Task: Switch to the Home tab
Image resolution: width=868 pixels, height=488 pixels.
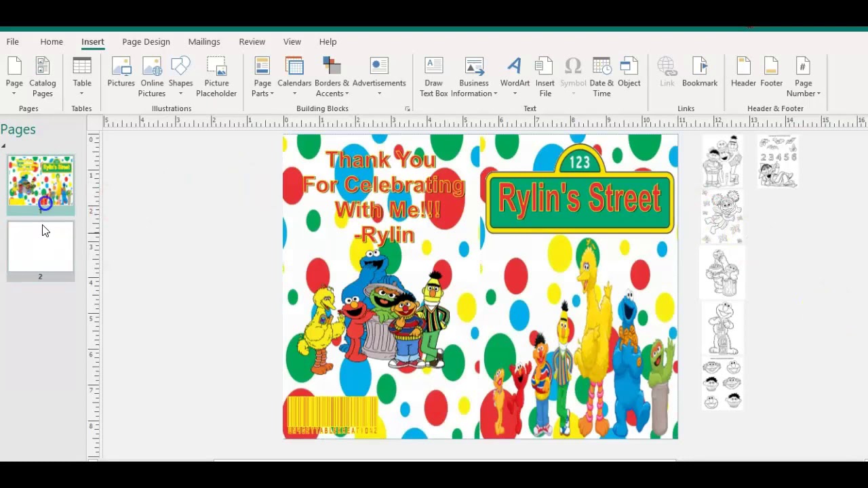Action: [52, 41]
